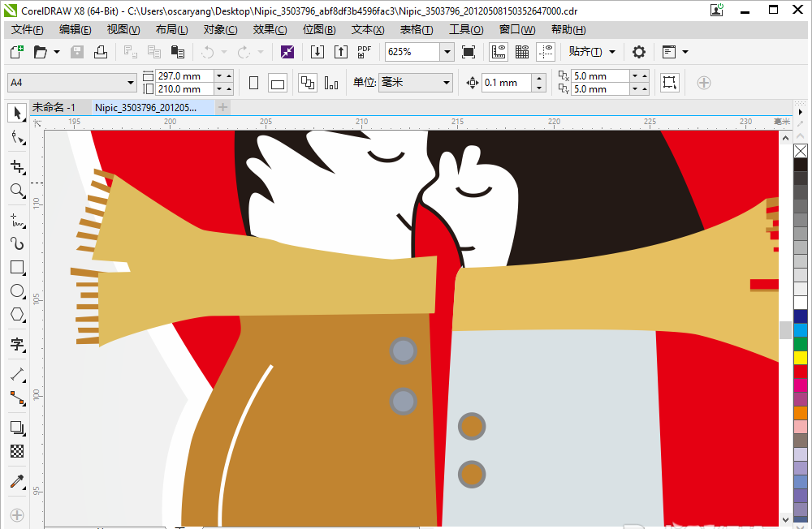Choose the Crop tool
This screenshot has width=812, height=529.
17,166
